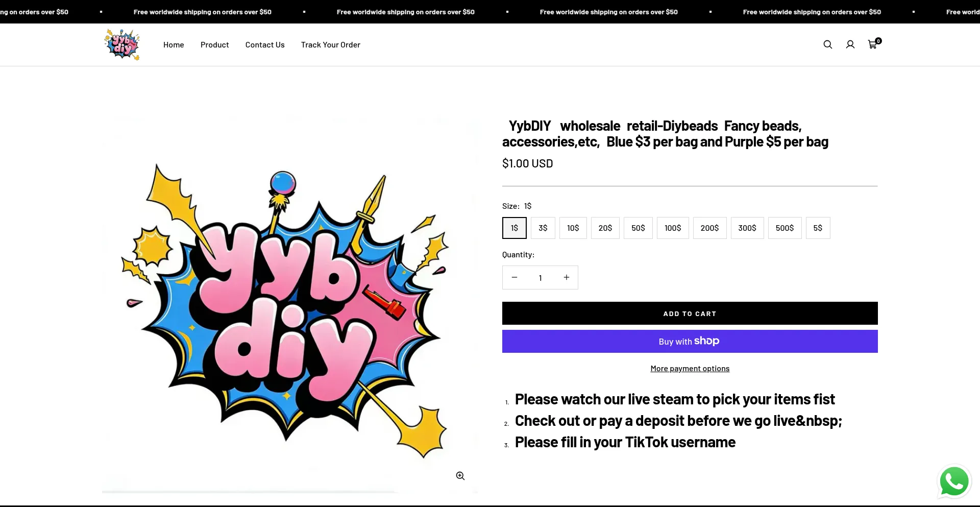Open the Contact Us page
980x507 pixels.
[264, 44]
